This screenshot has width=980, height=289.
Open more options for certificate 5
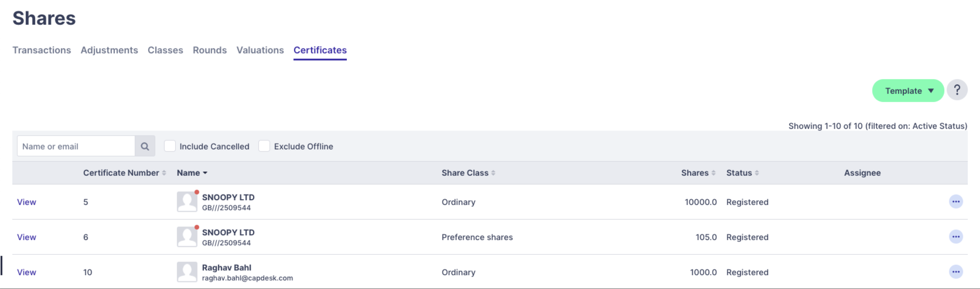pyautogui.click(x=955, y=202)
